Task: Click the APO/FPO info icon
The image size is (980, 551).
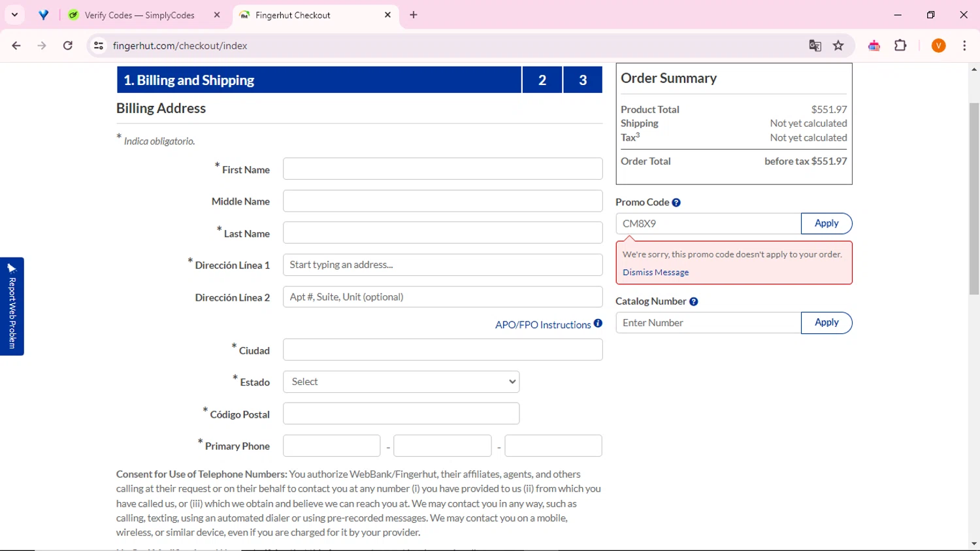Action: click(x=598, y=324)
